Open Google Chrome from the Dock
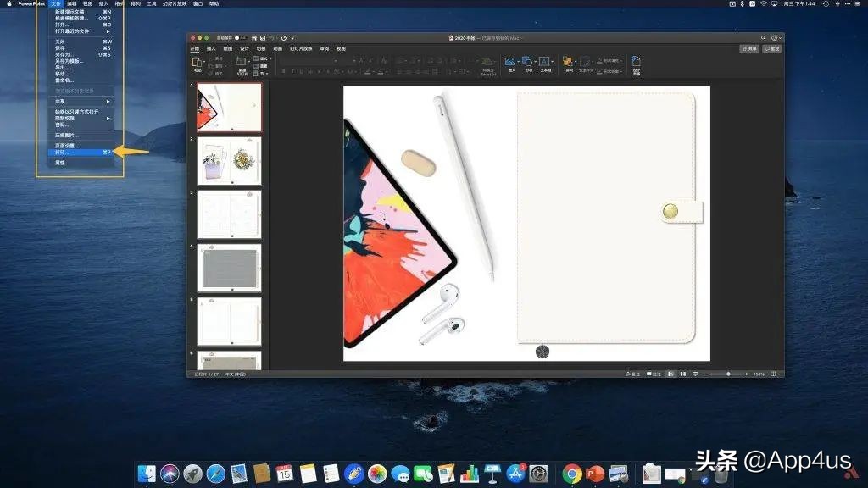This screenshot has height=488, width=868. click(x=572, y=474)
